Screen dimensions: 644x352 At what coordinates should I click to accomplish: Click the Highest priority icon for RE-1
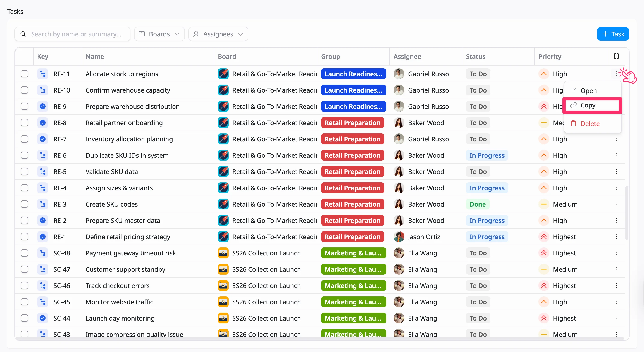click(544, 237)
